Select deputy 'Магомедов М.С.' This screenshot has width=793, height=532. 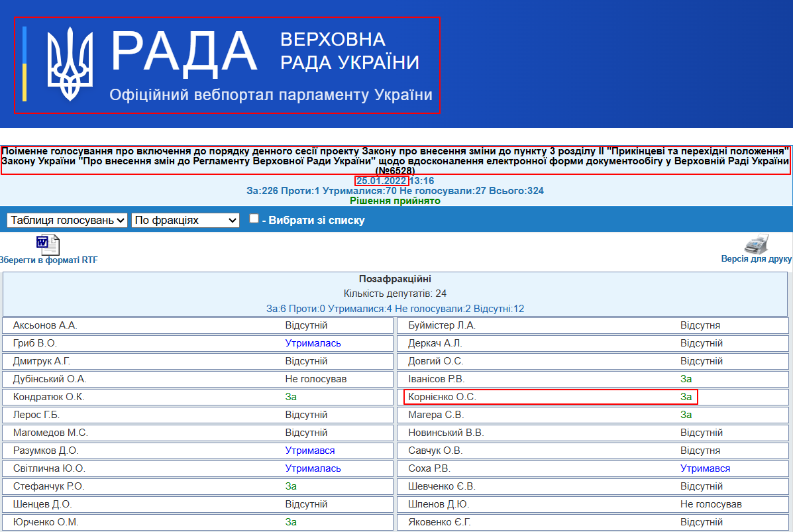(50, 433)
